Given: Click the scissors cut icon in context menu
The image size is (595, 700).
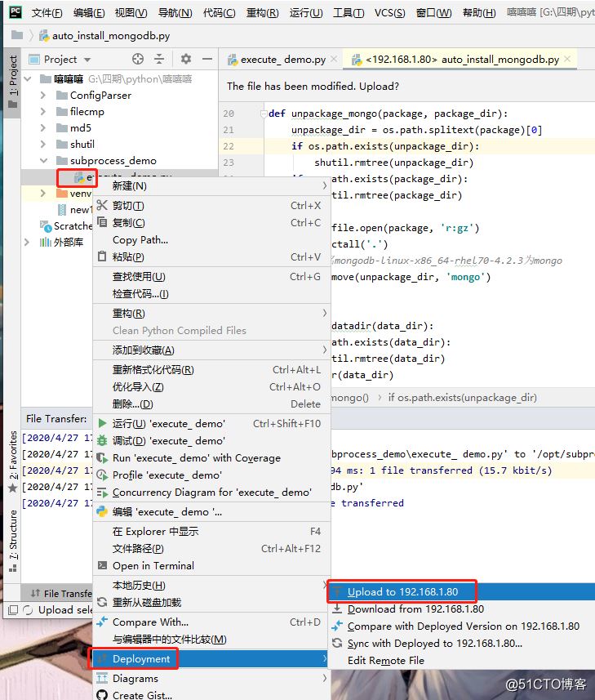Looking at the screenshot, I should point(102,206).
